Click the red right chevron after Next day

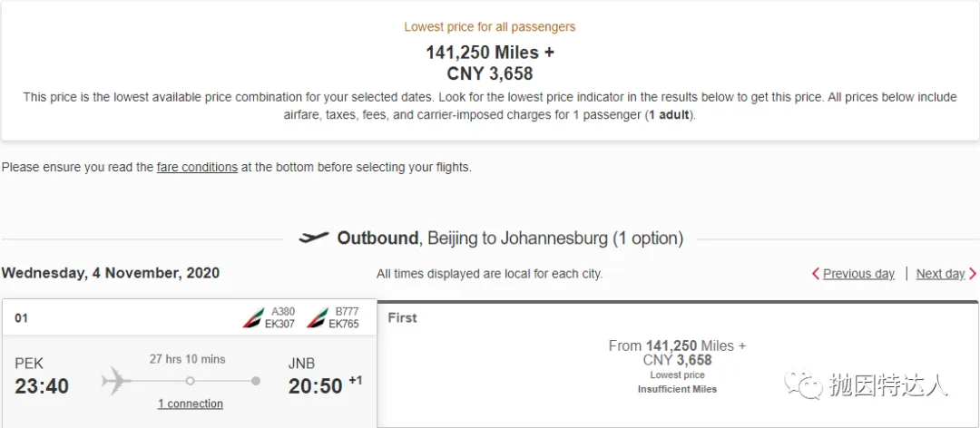(973, 274)
